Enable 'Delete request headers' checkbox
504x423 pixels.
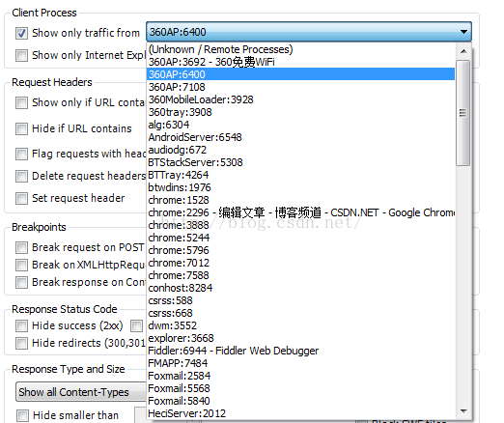[21, 176]
